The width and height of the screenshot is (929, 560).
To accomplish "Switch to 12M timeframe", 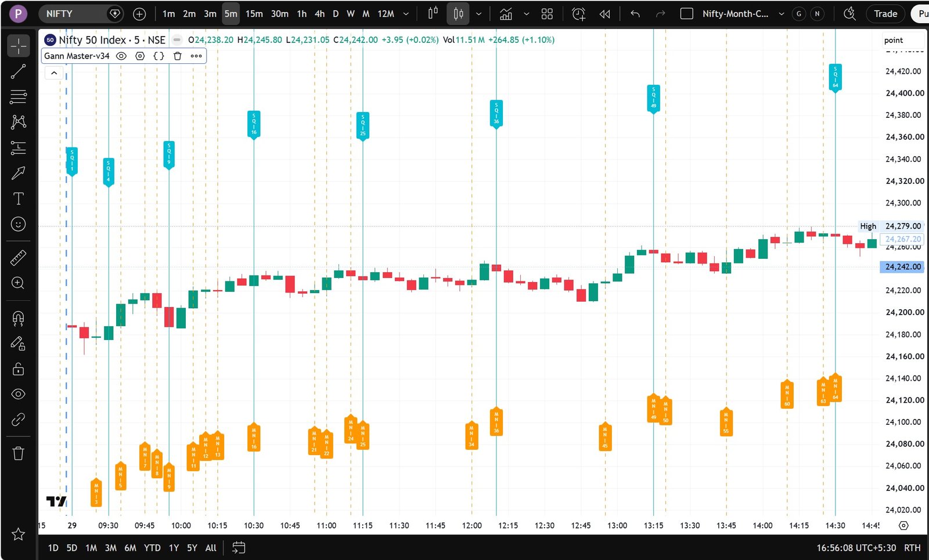I will [386, 13].
